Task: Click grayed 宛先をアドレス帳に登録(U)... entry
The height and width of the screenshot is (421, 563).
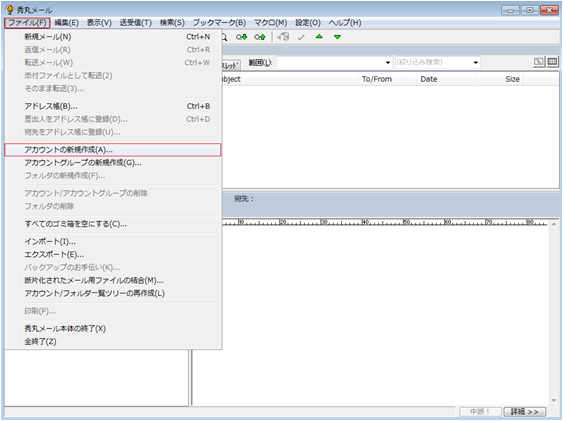Action: pos(113,132)
